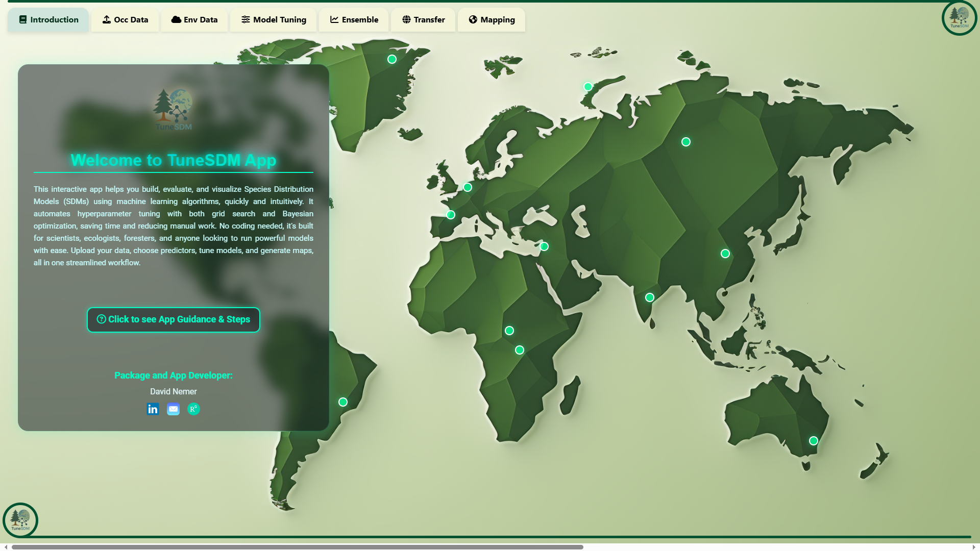Switch to the Introduction tab

pyautogui.click(x=48, y=20)
